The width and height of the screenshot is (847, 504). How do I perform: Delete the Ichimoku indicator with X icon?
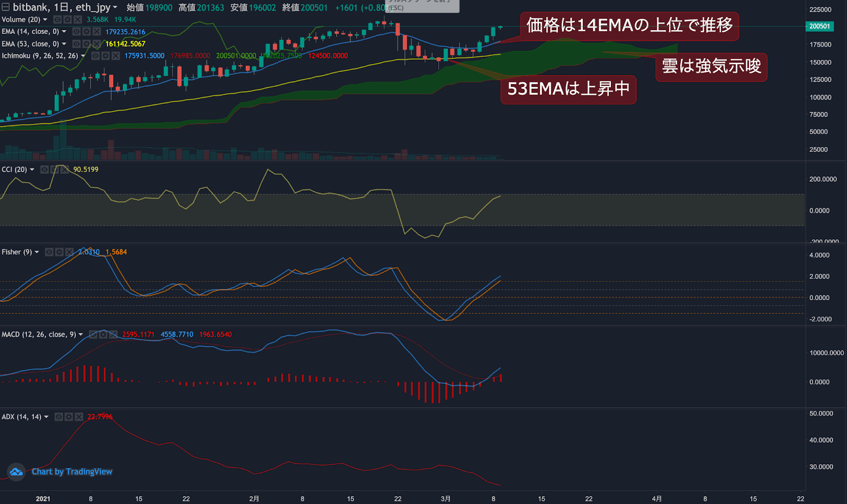pos(115,56)
